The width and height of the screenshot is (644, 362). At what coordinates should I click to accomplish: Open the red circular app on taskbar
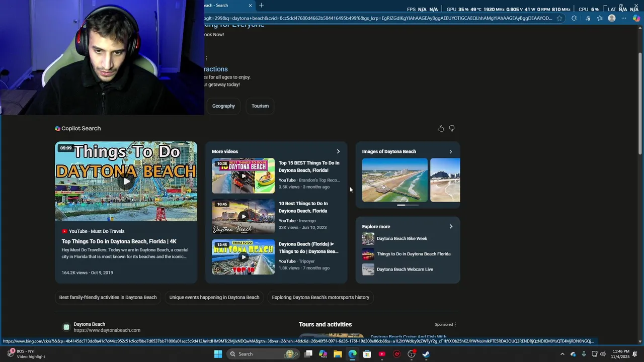397,354
